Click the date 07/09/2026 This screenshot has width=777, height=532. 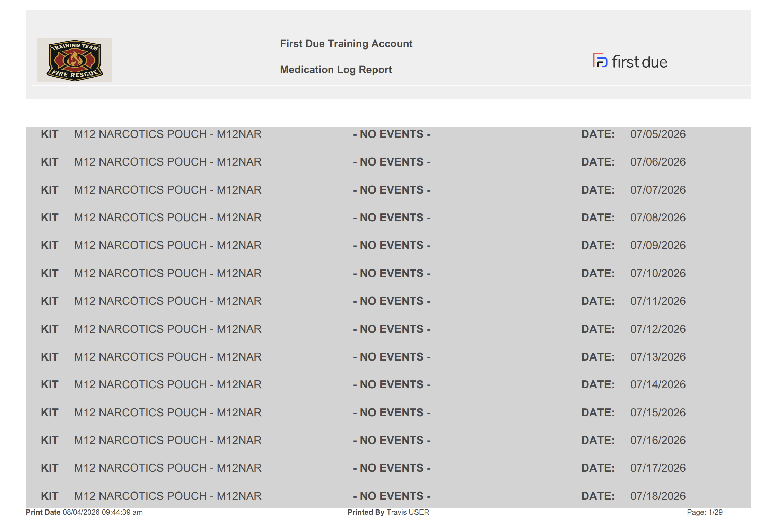point(658,245)
